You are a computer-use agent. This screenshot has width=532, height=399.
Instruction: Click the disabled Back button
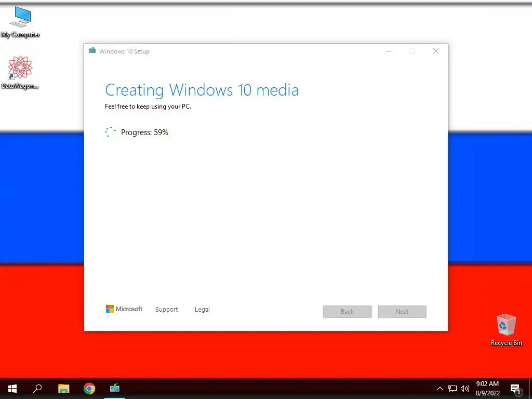[x=348, y=312]
